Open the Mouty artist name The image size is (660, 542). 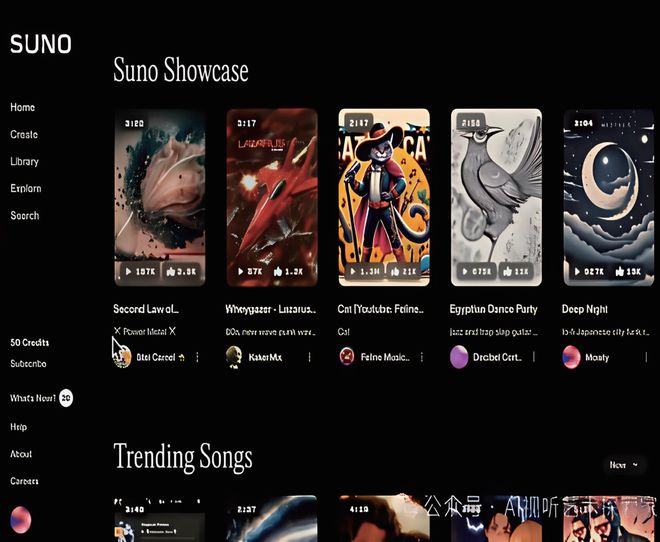click(x=597, y=357)
